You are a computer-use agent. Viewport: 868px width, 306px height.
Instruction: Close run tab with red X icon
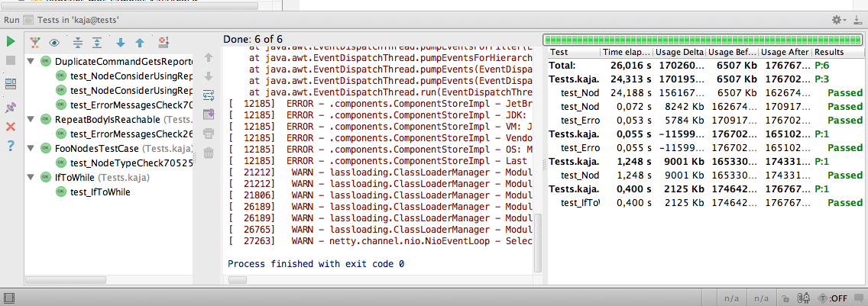click(11, 127)
